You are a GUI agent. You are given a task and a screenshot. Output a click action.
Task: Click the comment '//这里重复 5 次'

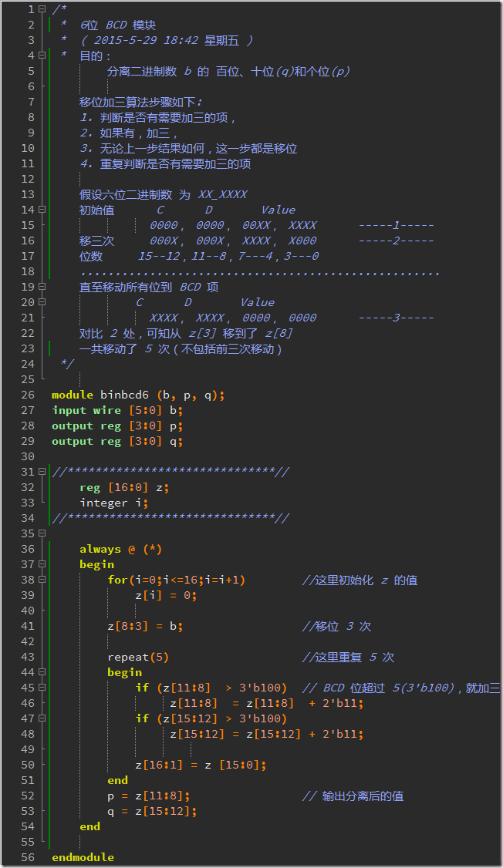348,657
